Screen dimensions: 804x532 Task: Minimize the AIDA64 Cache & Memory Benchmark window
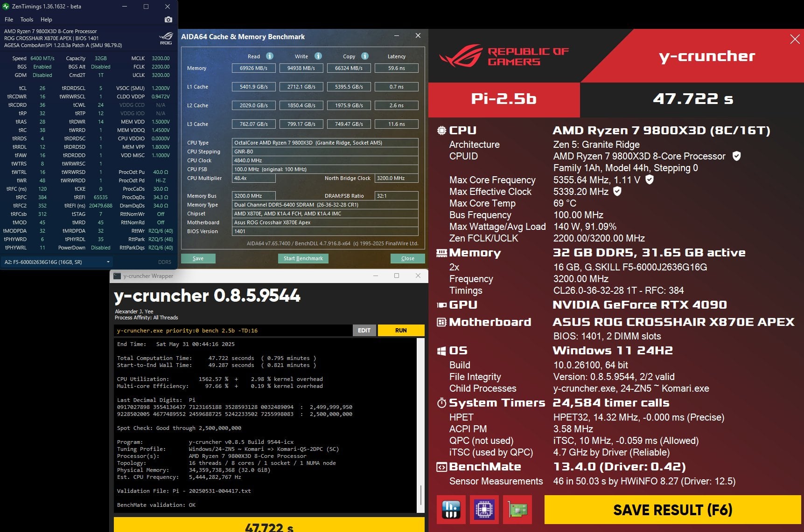tap(397, 36)
